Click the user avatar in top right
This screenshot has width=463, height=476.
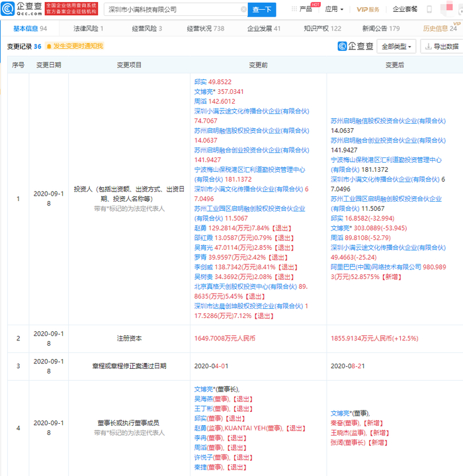pyautogui.click(x=446, y=9)
